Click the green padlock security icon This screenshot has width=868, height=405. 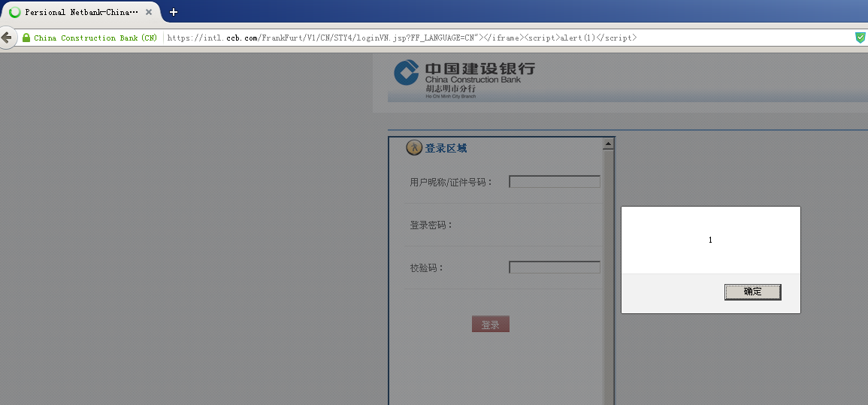coord(26,38)
